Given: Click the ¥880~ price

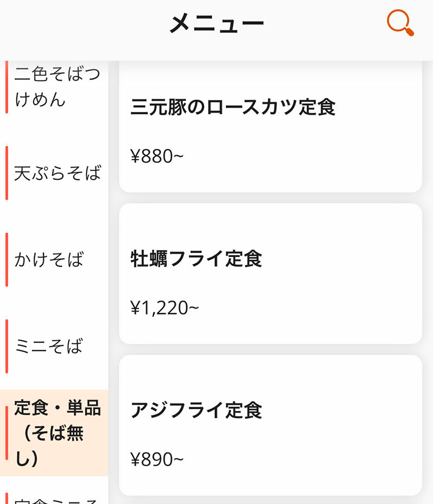Looking at the screenshot, I should tap(157, 156).
